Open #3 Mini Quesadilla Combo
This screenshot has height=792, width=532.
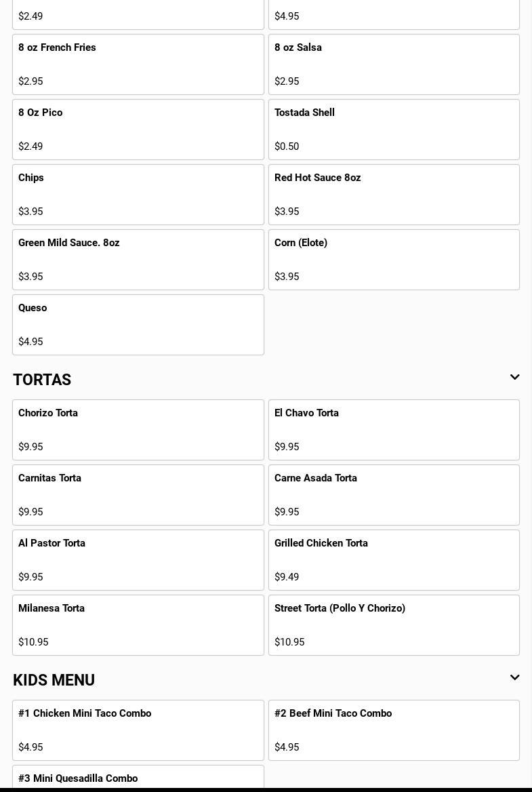[138, 778]
